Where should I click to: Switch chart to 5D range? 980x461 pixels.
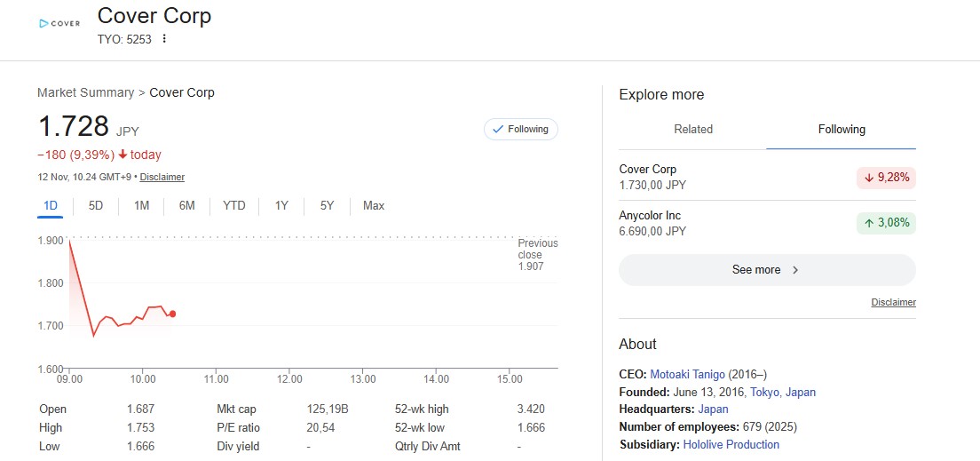96,206
